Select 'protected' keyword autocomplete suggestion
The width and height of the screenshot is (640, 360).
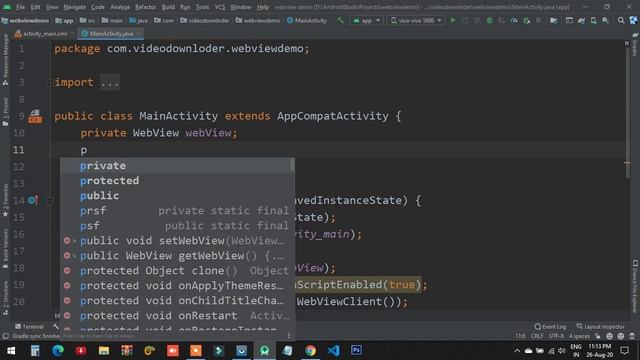click(176, 180)
